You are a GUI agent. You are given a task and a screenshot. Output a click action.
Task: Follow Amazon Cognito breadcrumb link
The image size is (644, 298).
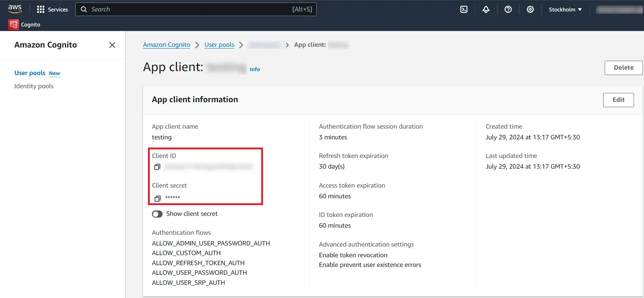[167, 45]
